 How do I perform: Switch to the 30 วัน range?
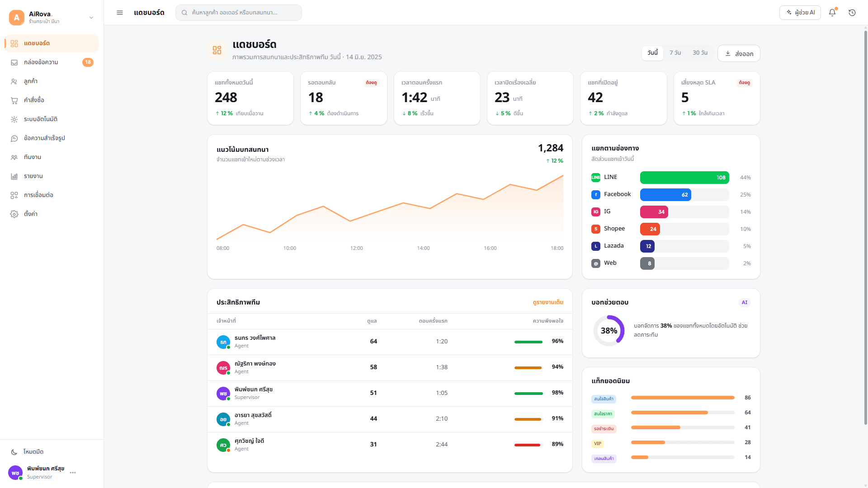click(x=700, y=53)
